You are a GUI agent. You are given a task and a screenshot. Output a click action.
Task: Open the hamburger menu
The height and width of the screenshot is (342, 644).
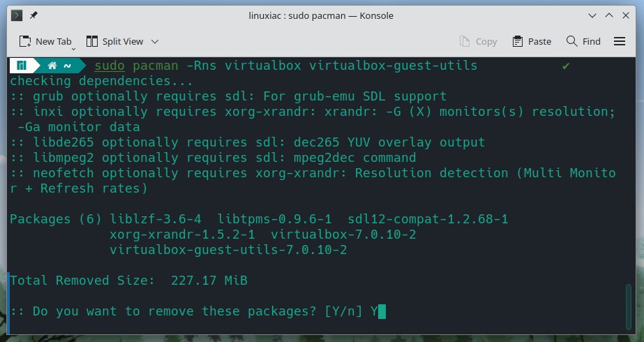point(620,41)
